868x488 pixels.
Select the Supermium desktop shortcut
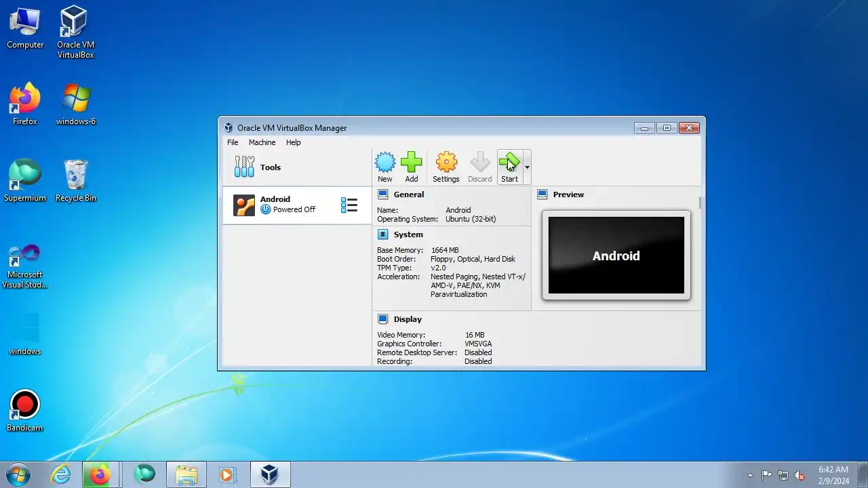click(x=25, y=180)
